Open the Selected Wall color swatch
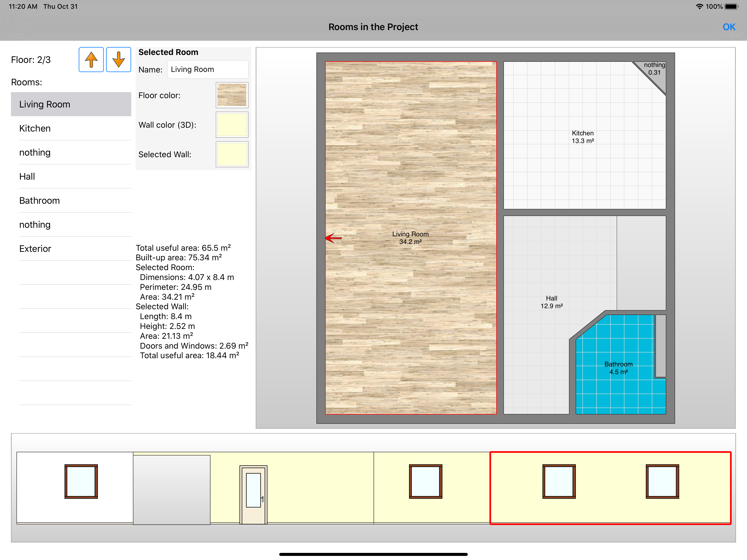747x560 pixels. tap(232, 154)
